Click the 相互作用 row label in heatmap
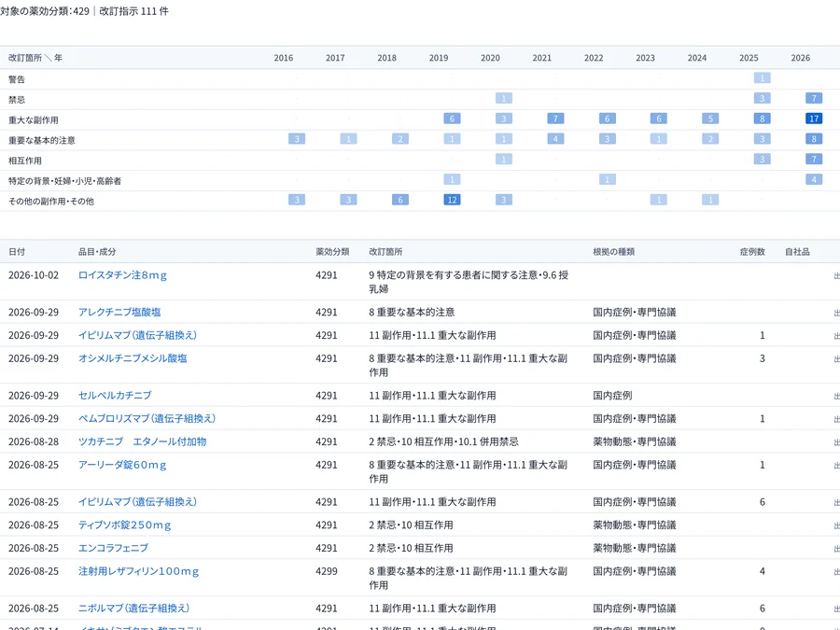 (x=24, y=161)
